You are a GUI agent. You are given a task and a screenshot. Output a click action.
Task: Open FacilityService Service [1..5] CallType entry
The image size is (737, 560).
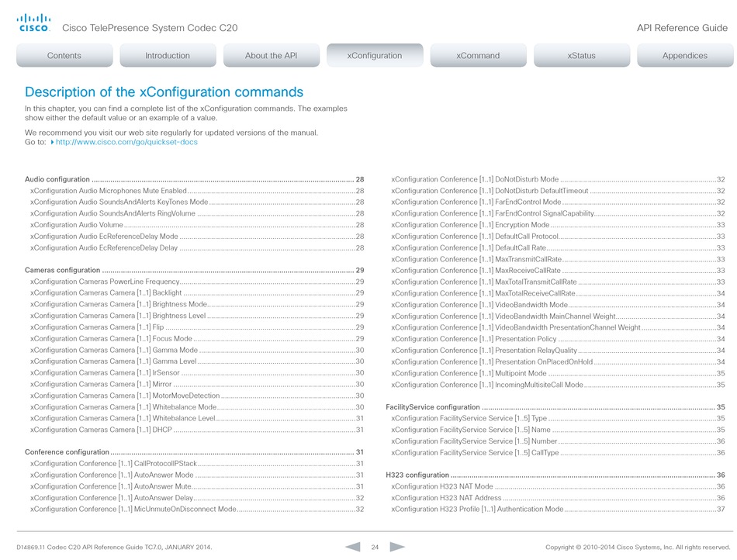coord(558,452)
